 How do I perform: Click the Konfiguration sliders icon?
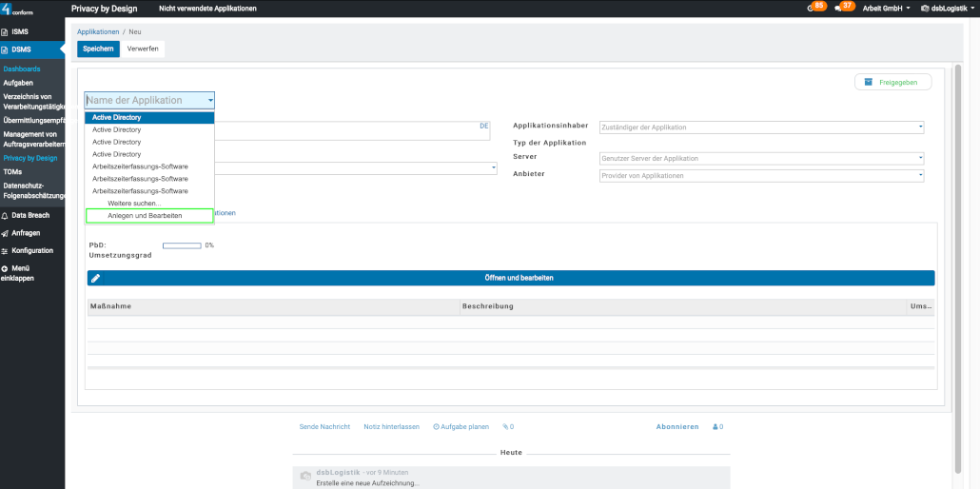pyautogui.click(x=6, y=251)
